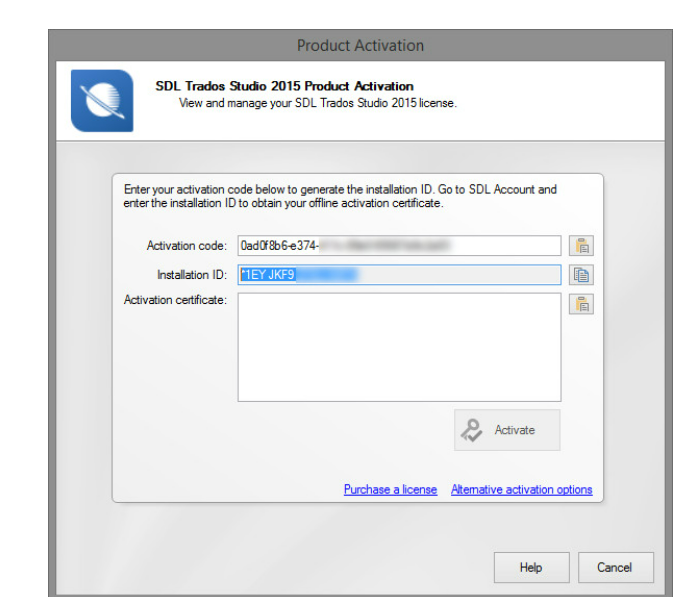Cancel the Product Activation dialog
The image size is (690, 597).
(x=615, y=568)
